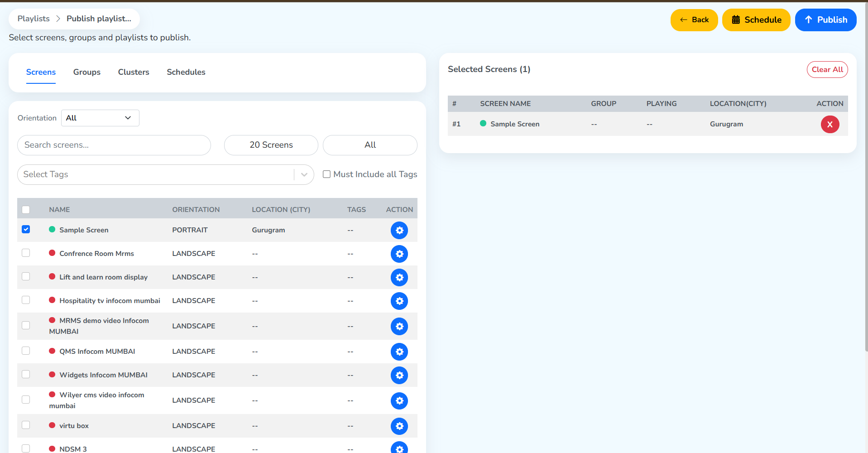The image size is (868, 453).
Task: Open settings gear for Lift and learn room display
Action: tap(399, 277)
